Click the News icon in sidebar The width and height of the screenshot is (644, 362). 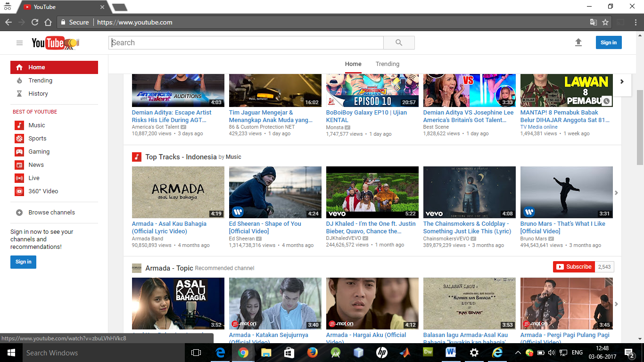pos(19,165)
